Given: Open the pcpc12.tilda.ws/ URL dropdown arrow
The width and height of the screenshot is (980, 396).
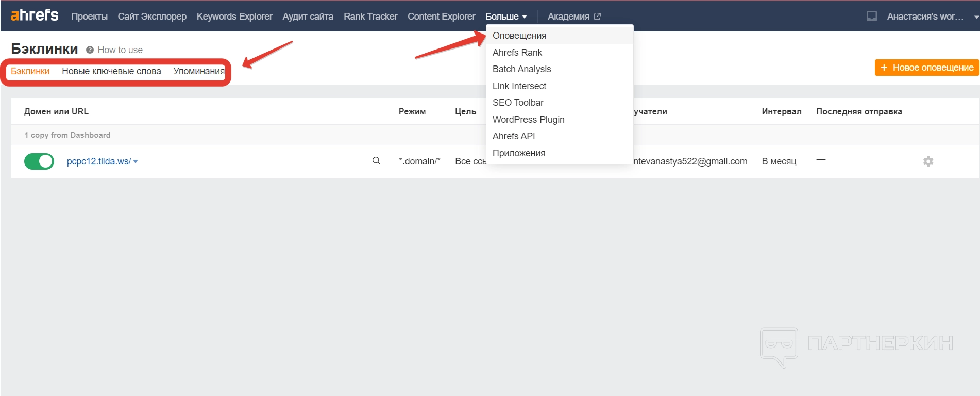Looking at the screenshot, I should (x=136, y=161).
